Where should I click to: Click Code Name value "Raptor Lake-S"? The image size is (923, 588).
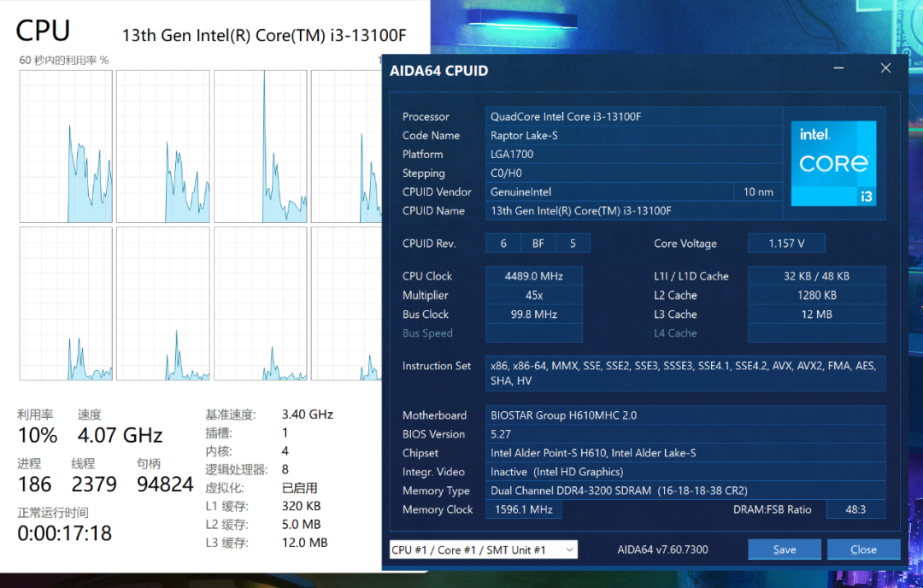point(634,135)
